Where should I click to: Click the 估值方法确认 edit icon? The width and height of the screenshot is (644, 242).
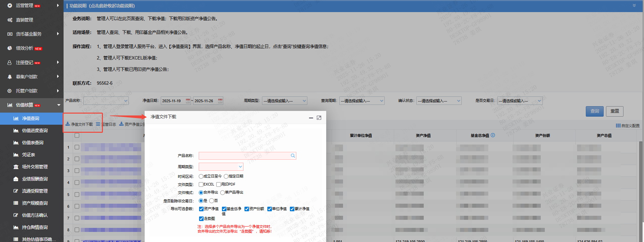tap(16, 215)
